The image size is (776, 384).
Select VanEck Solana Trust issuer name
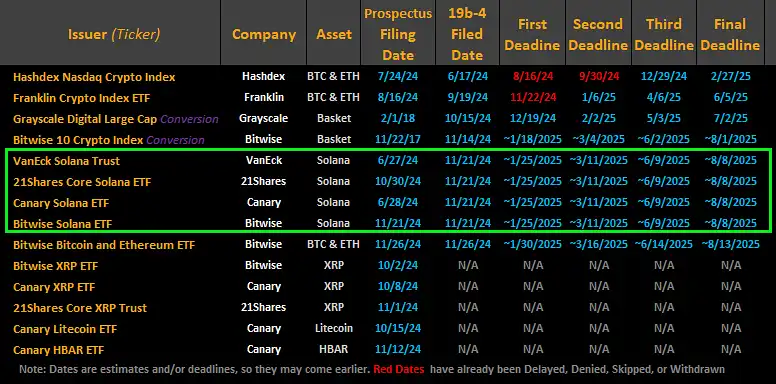point(67,161)
